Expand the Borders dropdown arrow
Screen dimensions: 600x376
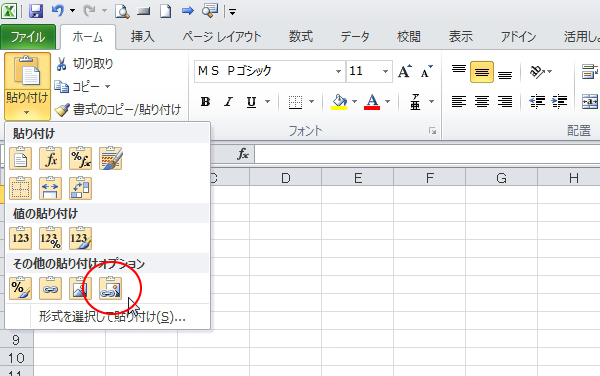coord(311,102)
